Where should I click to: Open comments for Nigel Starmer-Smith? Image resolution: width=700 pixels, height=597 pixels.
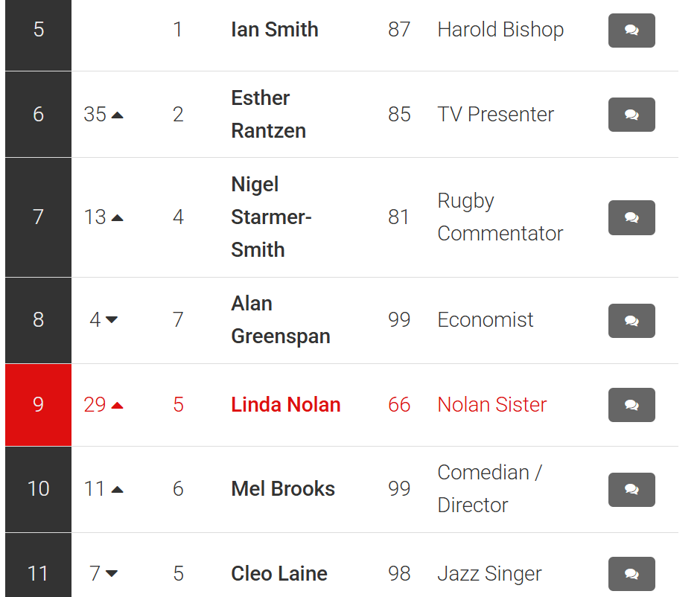(x=631, y=217)
